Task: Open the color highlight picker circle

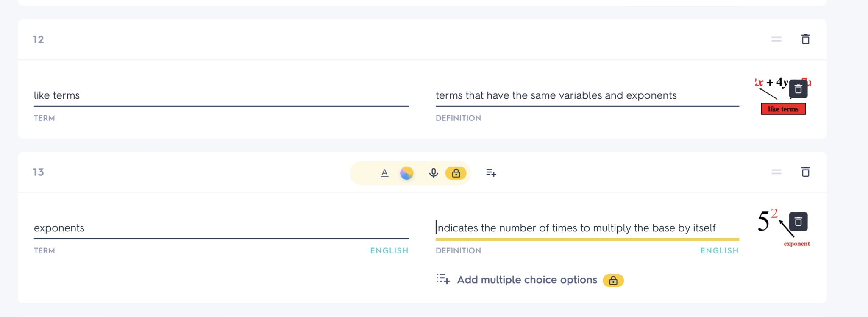Action: pyautogui.click(x=406, y=173)
